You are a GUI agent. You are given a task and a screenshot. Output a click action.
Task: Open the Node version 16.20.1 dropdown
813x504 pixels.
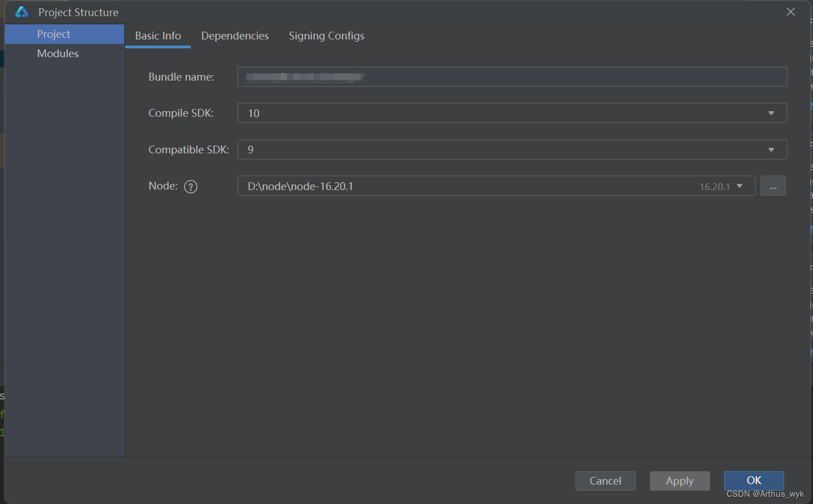pos(740,186)
